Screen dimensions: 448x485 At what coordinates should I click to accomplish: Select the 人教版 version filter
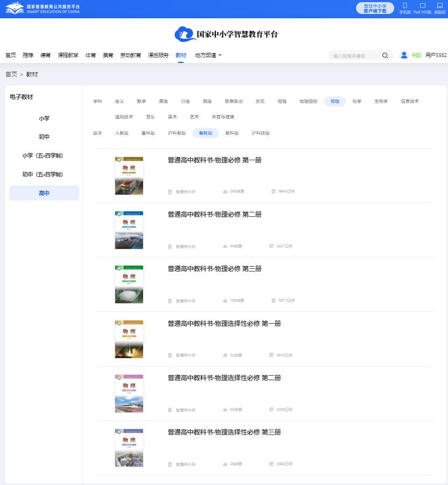point(123,133)
